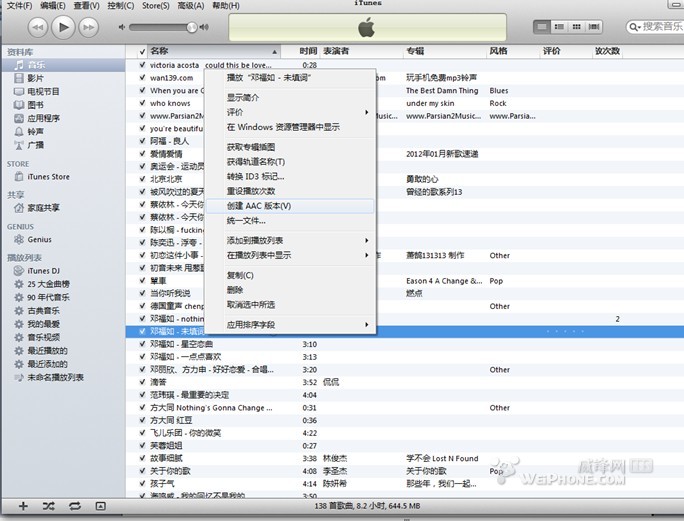Click the next track forward button
This screenshot has width=684, height=521.
click(89, 27)
